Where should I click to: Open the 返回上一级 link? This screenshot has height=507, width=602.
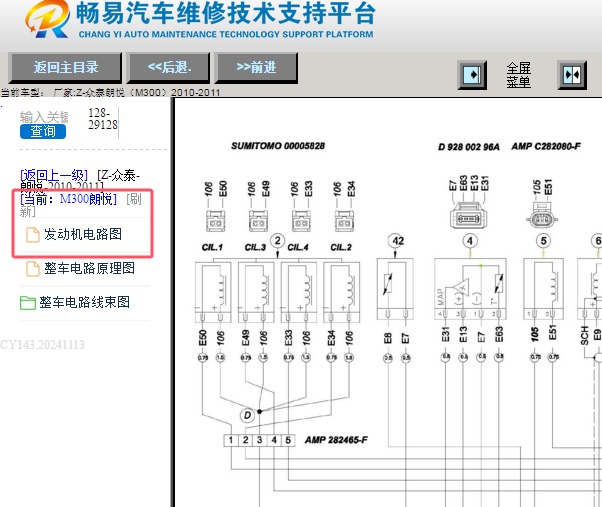point(54,175)
